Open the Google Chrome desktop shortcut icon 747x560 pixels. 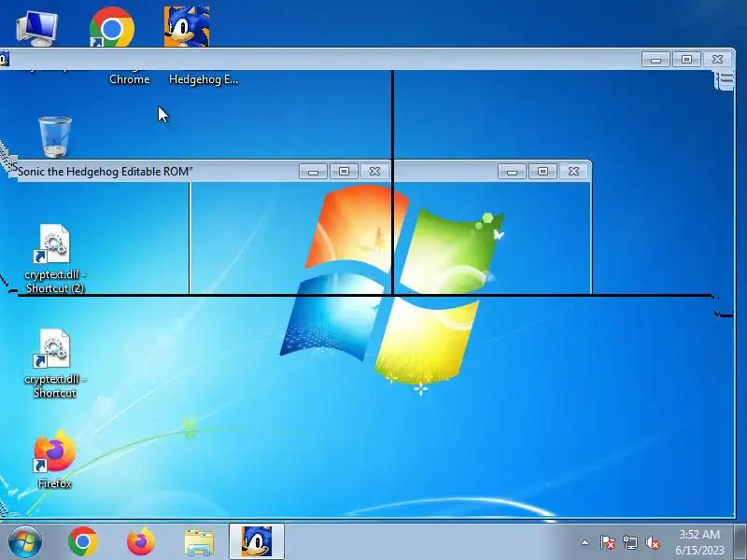click(112, 27)
